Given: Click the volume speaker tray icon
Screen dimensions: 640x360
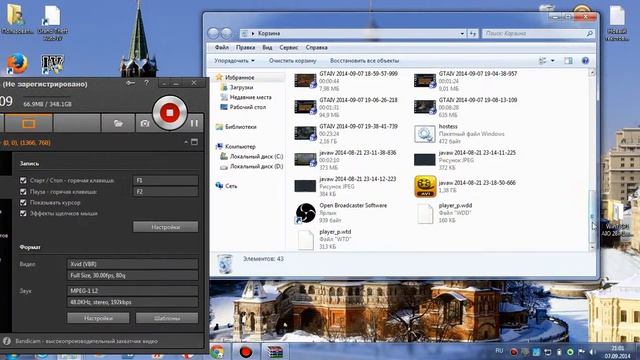Looking at the screenshot, I should pyautogui.click(x=592, y=351).
